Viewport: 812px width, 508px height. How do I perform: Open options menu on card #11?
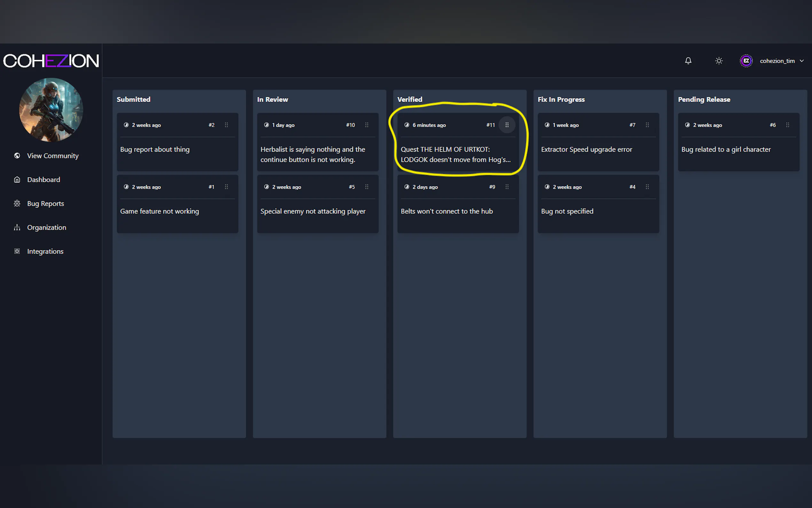click(x=507, y=125)
